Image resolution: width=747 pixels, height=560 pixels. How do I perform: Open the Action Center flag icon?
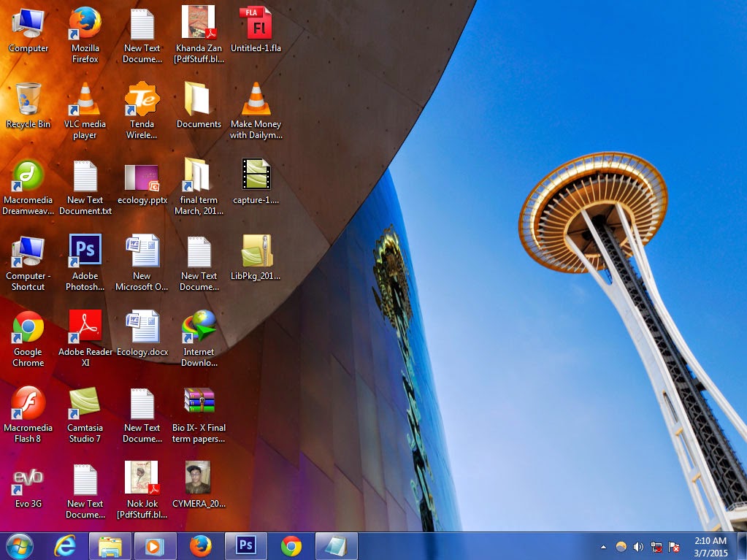pyautogui.click(x=674, y=547)
